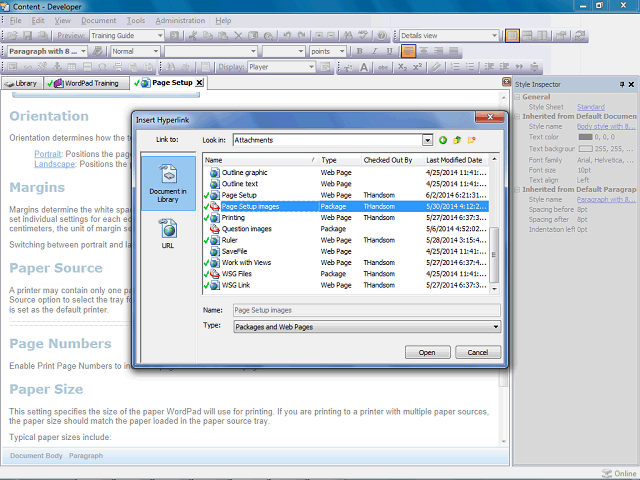This screenshot has width=640, height=480.
Task: Open the Paragraph with 8 style dropdown
Action: pos(83,51)
